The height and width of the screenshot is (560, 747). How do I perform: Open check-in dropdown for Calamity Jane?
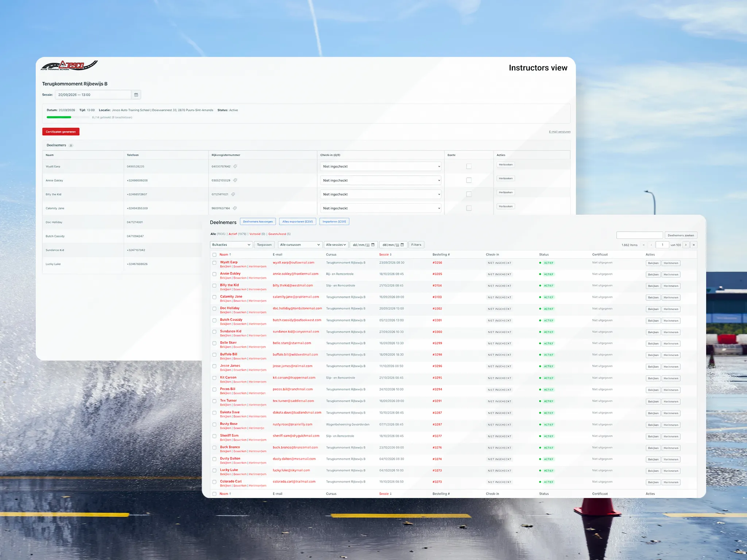(x=381, y=208)
